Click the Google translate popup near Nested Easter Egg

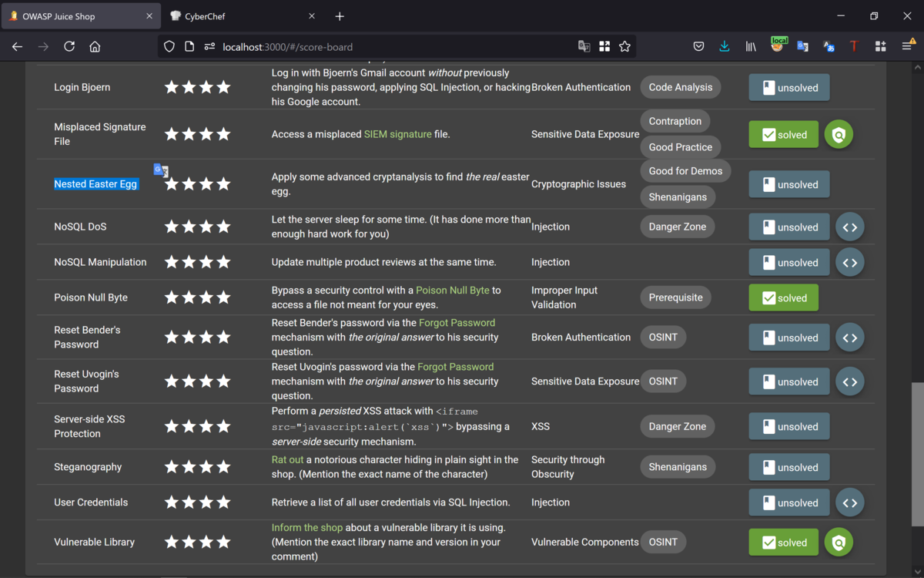pos(161,170)
